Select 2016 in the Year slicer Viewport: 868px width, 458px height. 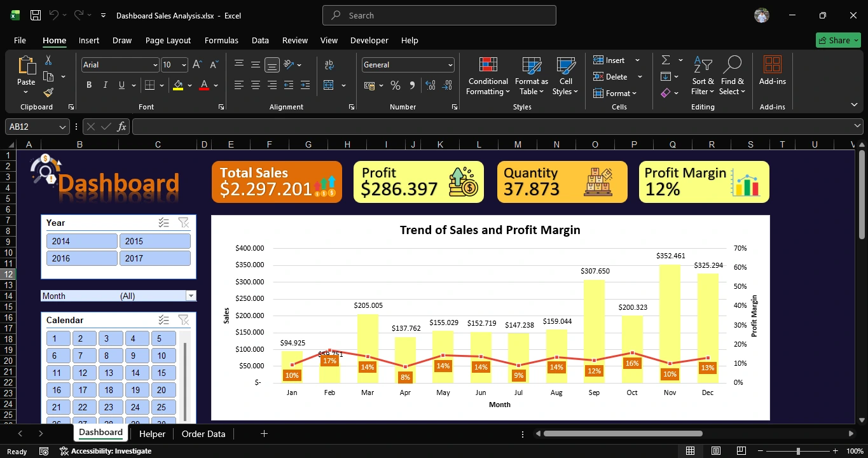pos(81,258)
